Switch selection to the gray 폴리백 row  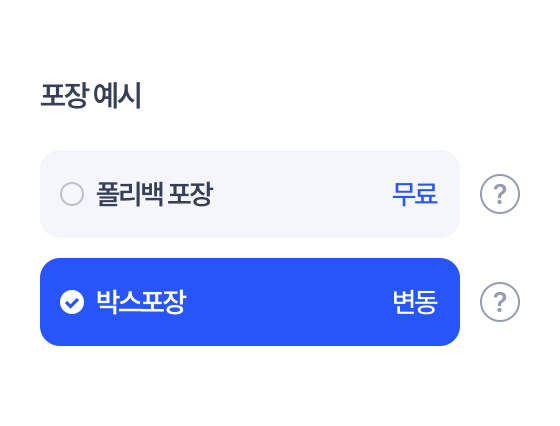coord(250,194)
